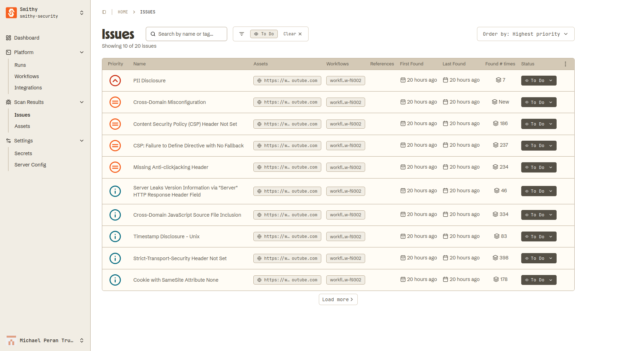Click info icon for Timestamp Disclosure row
This screenshot has width=644, height=351.
tap(115, 236)
